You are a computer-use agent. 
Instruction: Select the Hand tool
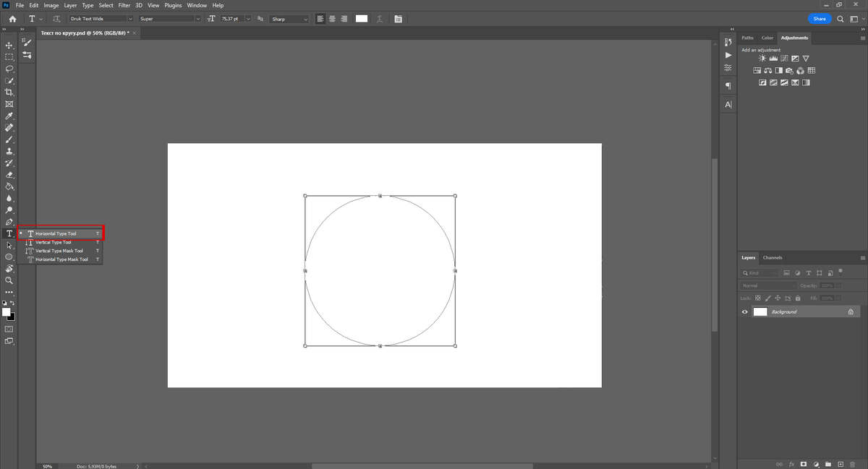[9, 268]
